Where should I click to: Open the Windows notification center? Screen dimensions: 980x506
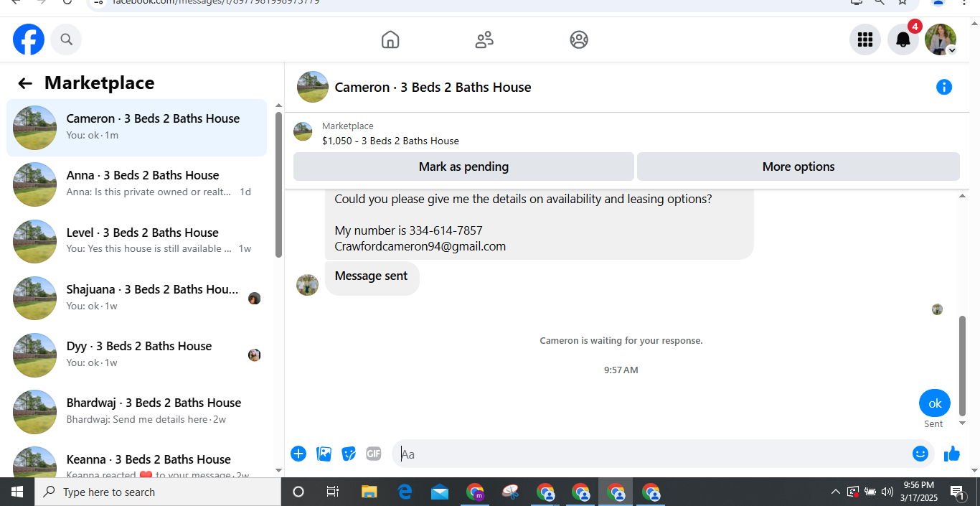[x=957, y=492]
